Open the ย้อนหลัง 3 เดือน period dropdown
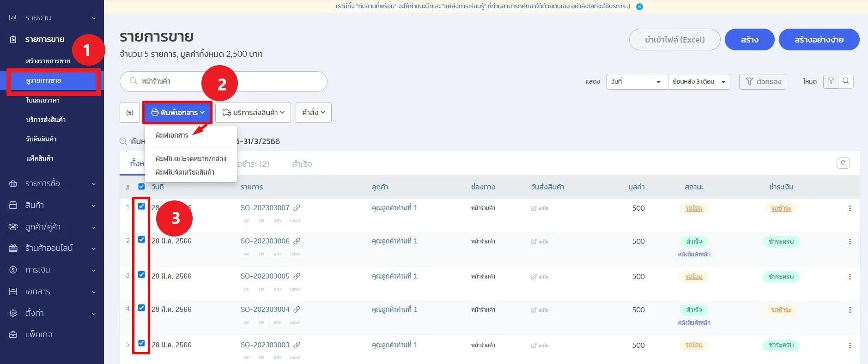 point(698,82)
